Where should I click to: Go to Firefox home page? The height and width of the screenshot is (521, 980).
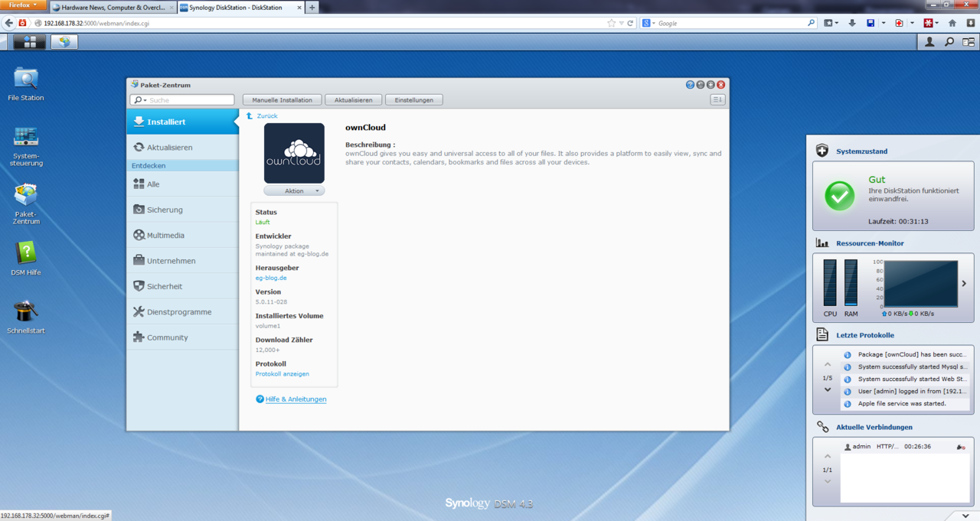click(952, 23)
